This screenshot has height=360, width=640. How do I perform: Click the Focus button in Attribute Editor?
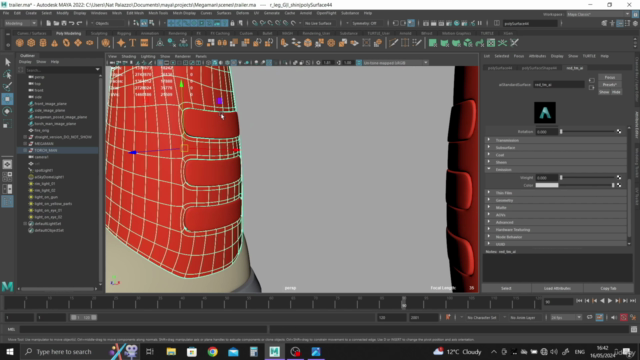610,77
